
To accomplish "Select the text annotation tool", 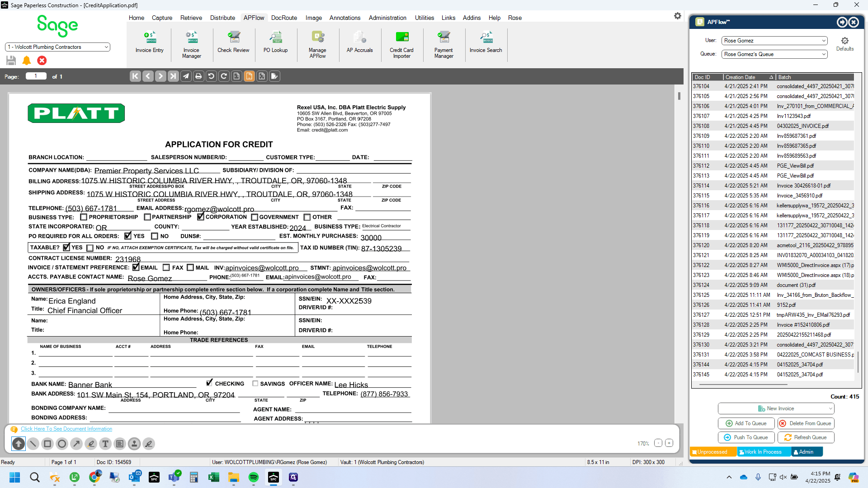I will coord(105,444).
